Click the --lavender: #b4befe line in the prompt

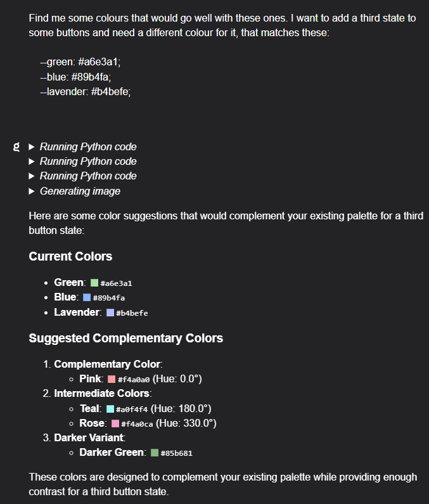(85, 92)
